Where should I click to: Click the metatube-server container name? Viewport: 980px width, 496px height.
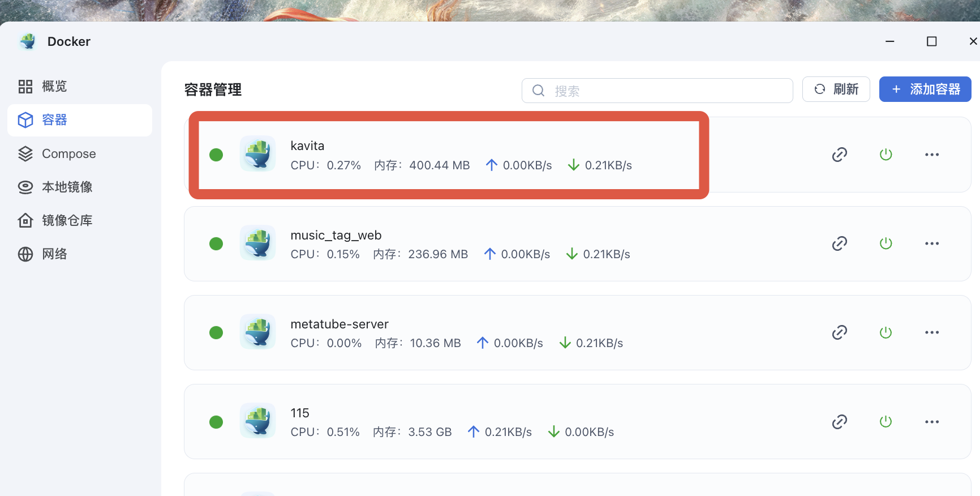[x=339, y=324]
